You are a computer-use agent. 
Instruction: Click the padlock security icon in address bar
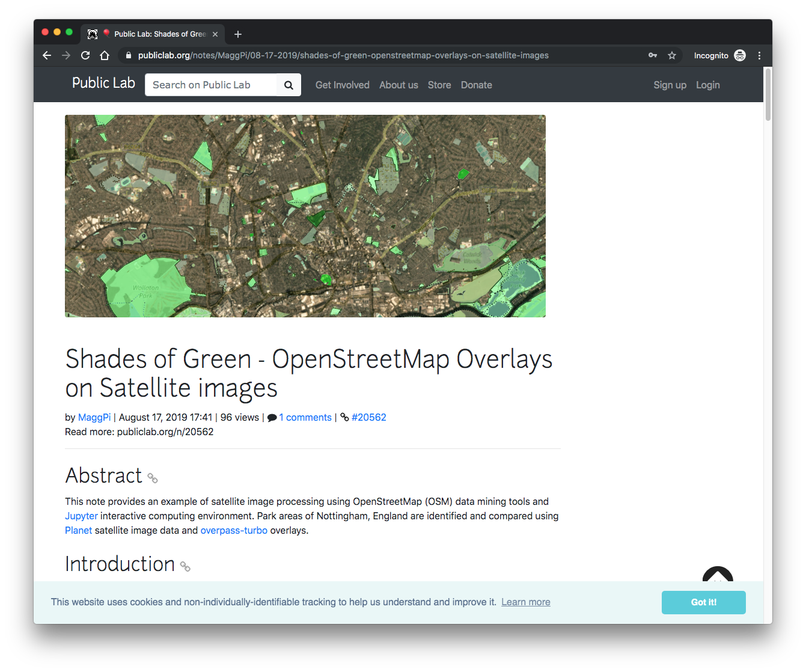click(x=128, y=55)
